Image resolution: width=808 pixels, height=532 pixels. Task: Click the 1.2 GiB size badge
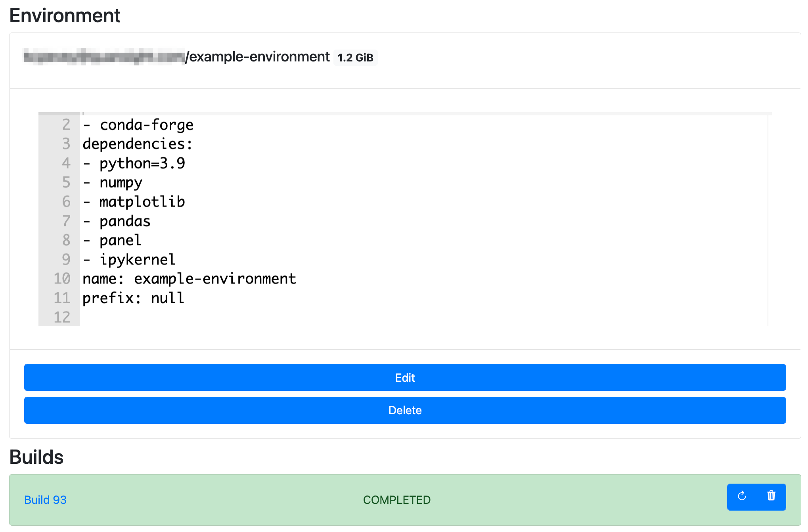pos(355,57)
